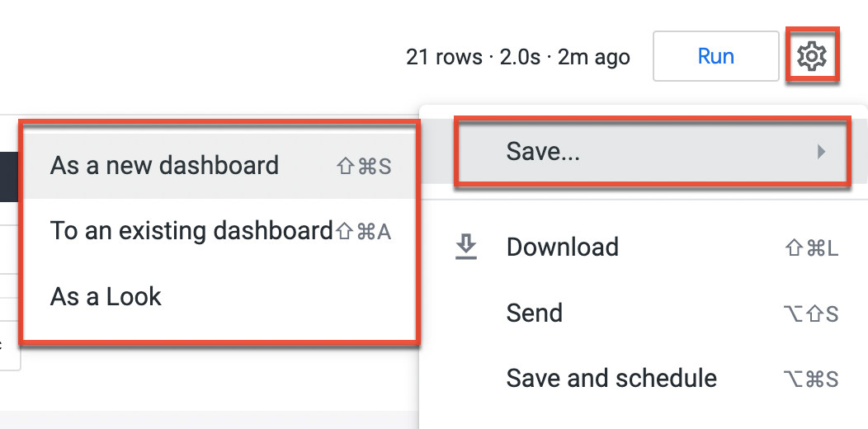Open the Save... submenu
This screenshot has height=429, width=868.
(543, 151)
